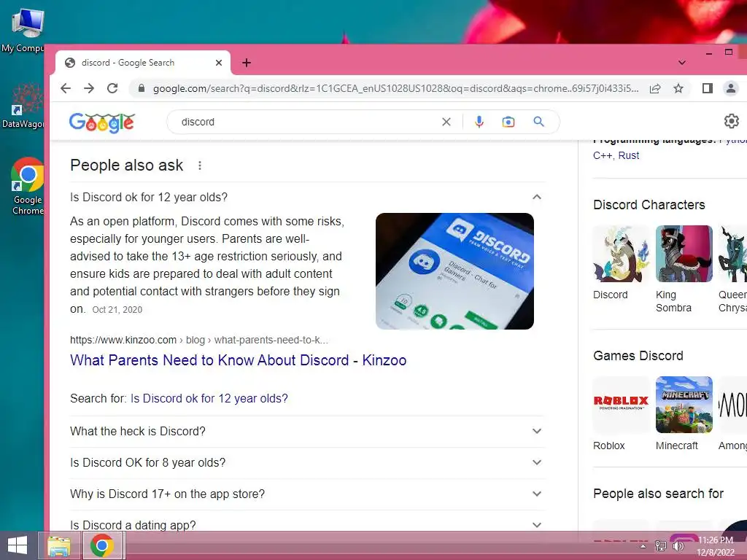Open the Discord phone app image
This screenshot has width=747, height=560.
click(x=454, y=271)
